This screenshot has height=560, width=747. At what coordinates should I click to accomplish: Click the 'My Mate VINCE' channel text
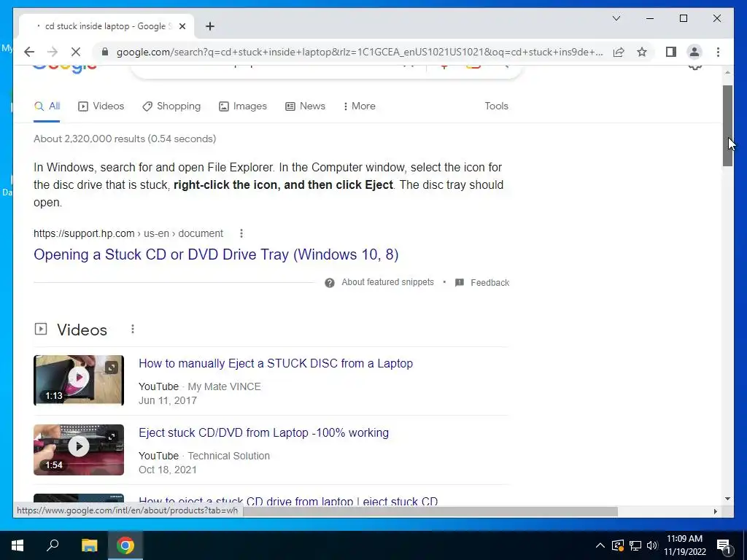[x=225, y=386]
